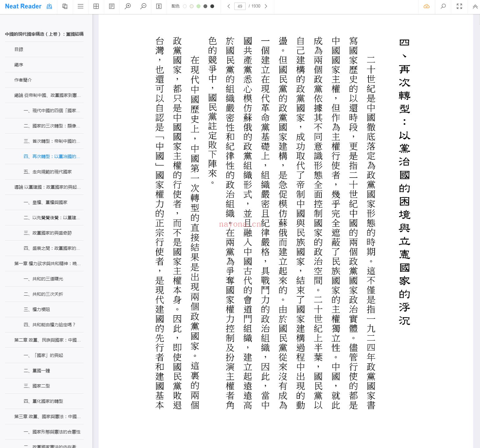Toggle the table of contents list icon
Viewport: 480px width, 448px height.
pos(81,6)
